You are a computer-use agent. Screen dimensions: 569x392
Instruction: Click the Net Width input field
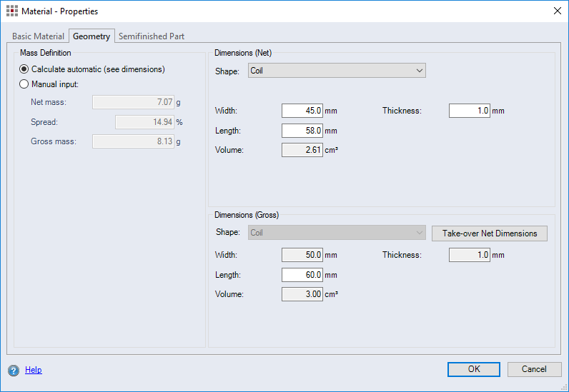pos(302,111)
